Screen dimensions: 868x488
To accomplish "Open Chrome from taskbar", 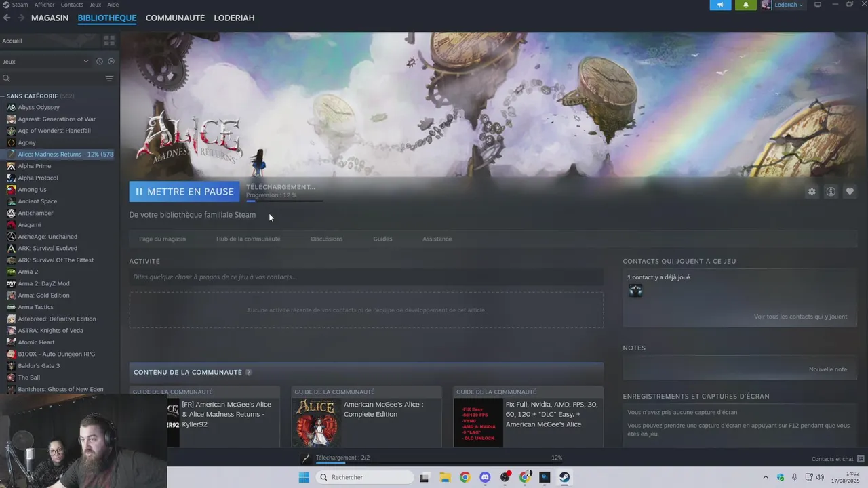I will coord(465,477).
